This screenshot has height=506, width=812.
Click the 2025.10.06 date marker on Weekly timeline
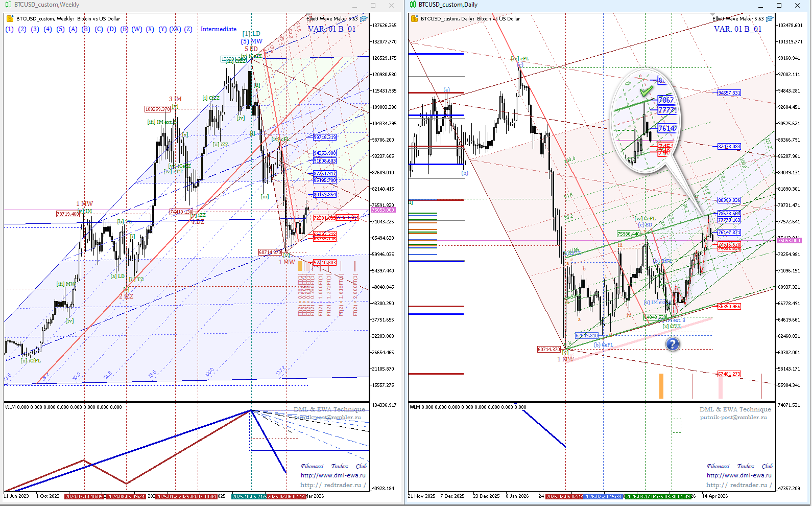[249, 496]
